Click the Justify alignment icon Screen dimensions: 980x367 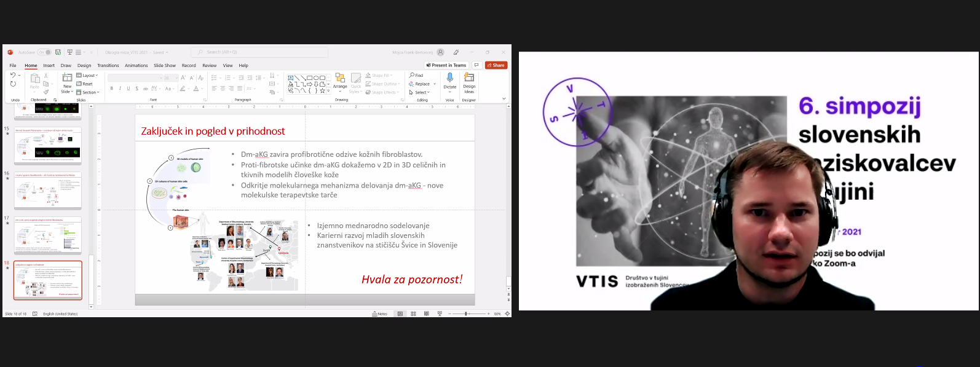[240, 89]
